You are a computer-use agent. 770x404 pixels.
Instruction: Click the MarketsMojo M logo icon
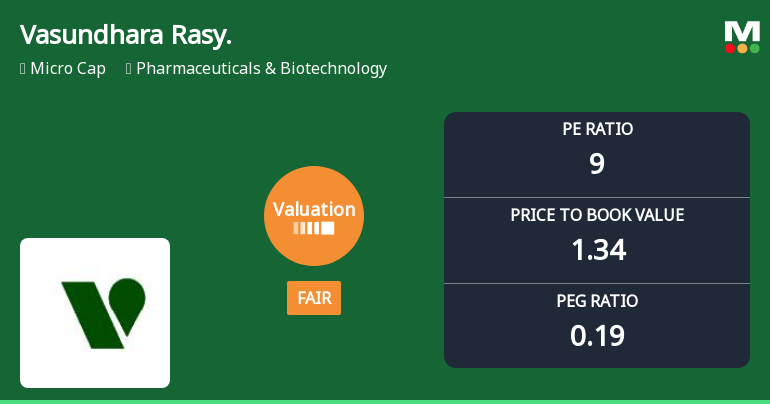pyautogui.click(x=742, y=36)
